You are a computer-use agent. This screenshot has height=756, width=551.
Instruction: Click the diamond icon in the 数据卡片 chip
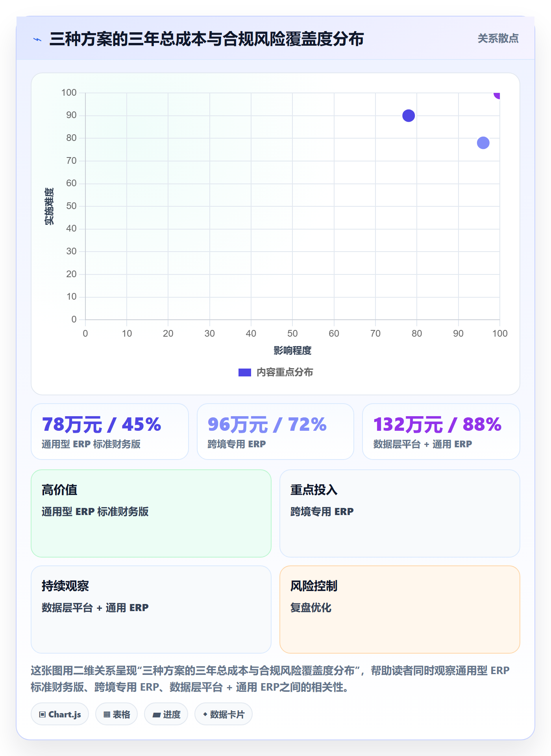pos(205,714)
